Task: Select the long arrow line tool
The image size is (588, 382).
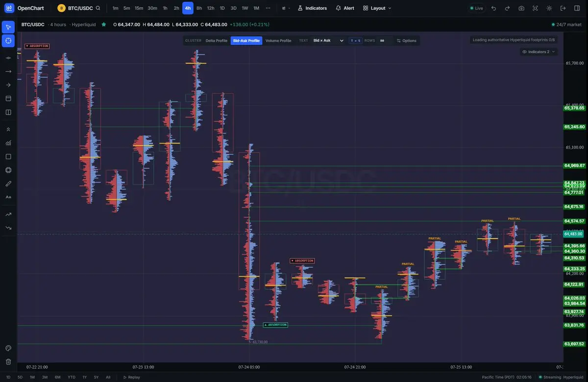Action: [8, 71]
